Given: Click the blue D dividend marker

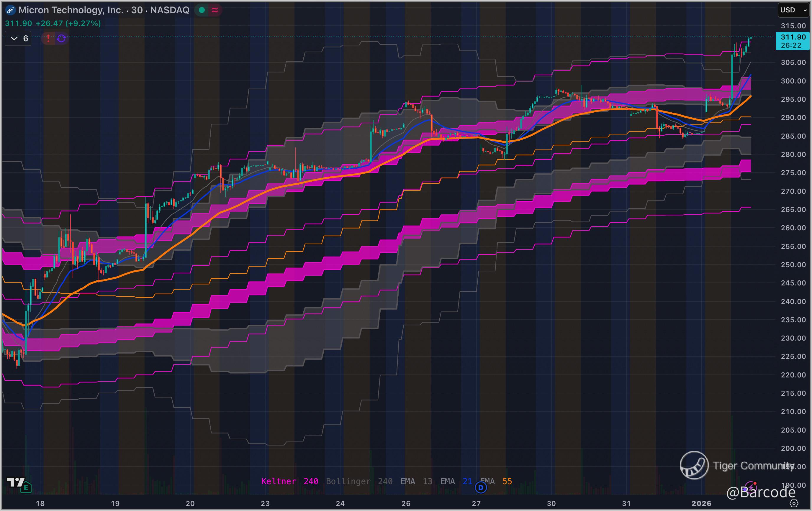Looking at the screenshot, I should [x=481, y=487].
